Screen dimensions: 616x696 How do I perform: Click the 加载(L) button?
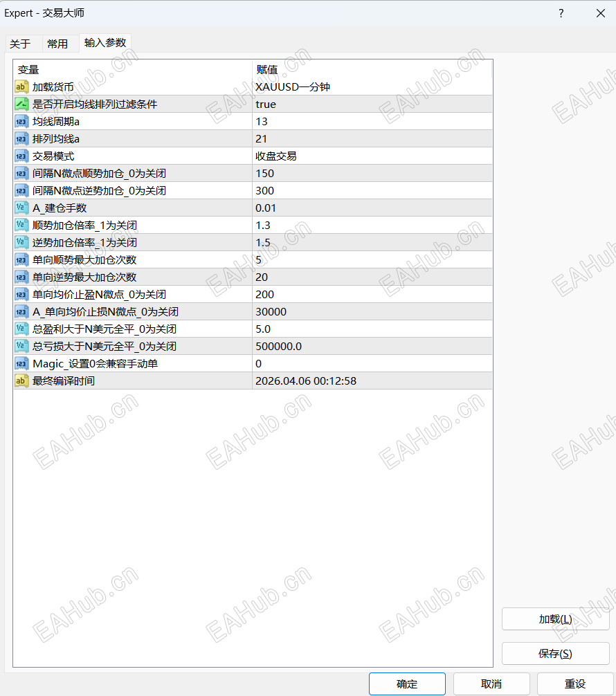(x=555, y=619)
